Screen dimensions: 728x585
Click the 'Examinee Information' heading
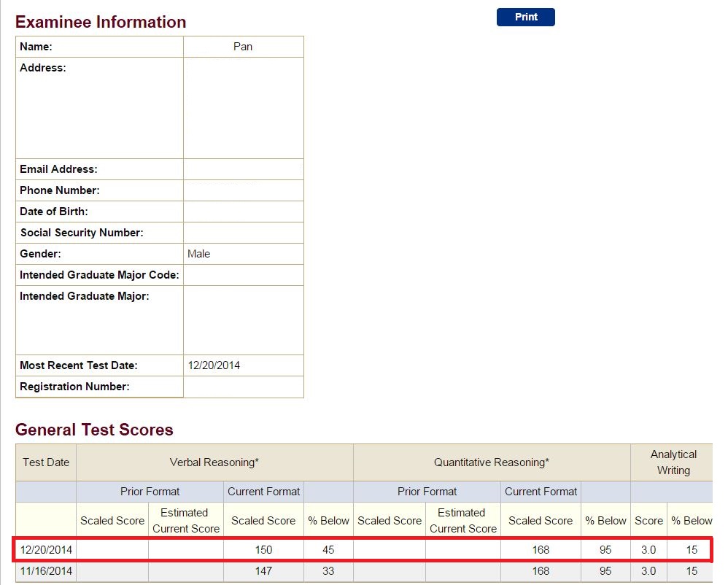tap(101, 22)
